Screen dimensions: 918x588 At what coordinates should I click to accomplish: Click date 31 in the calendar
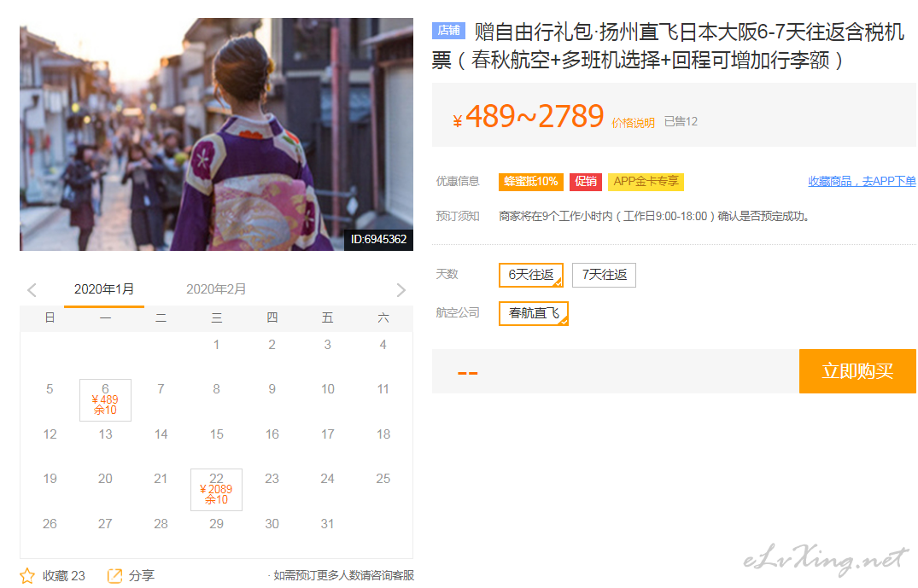pos(327,524)
